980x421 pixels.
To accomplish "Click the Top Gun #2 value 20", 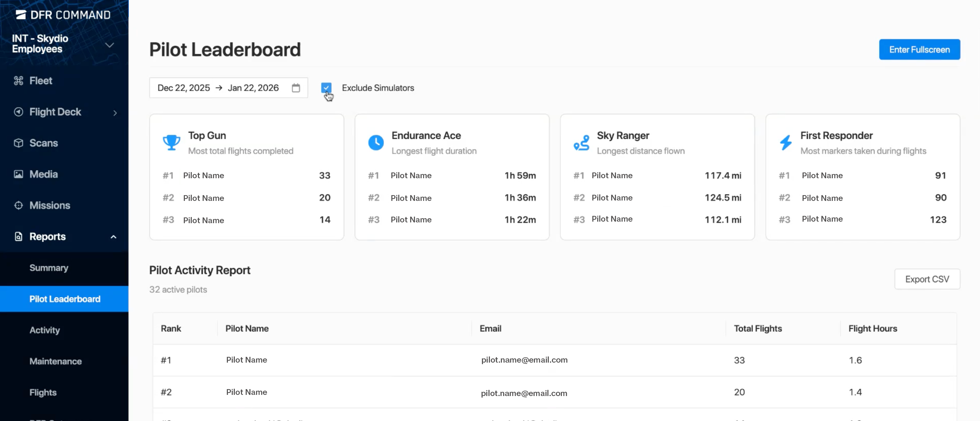I will point(325,197).
